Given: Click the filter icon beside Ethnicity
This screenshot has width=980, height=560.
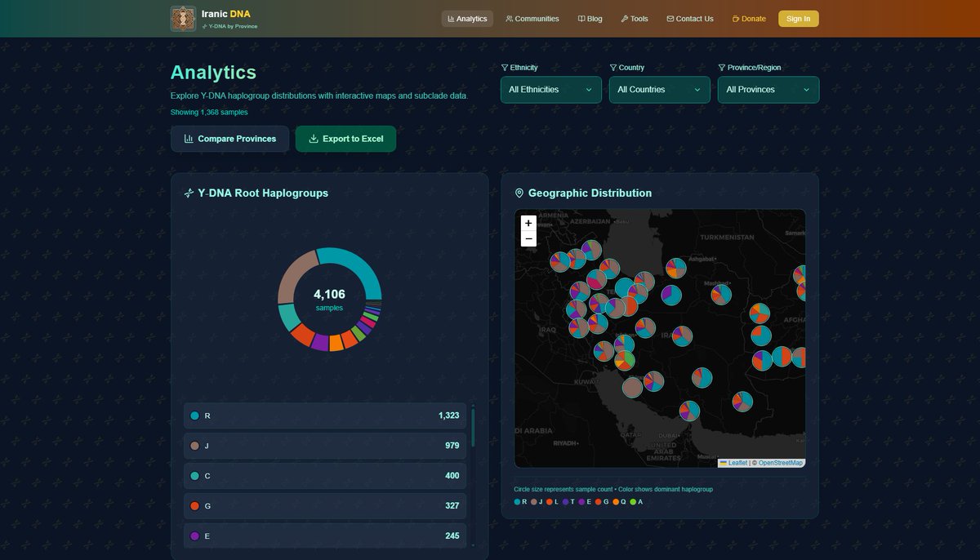Looking at the screenshot, I should click(505, 68).
